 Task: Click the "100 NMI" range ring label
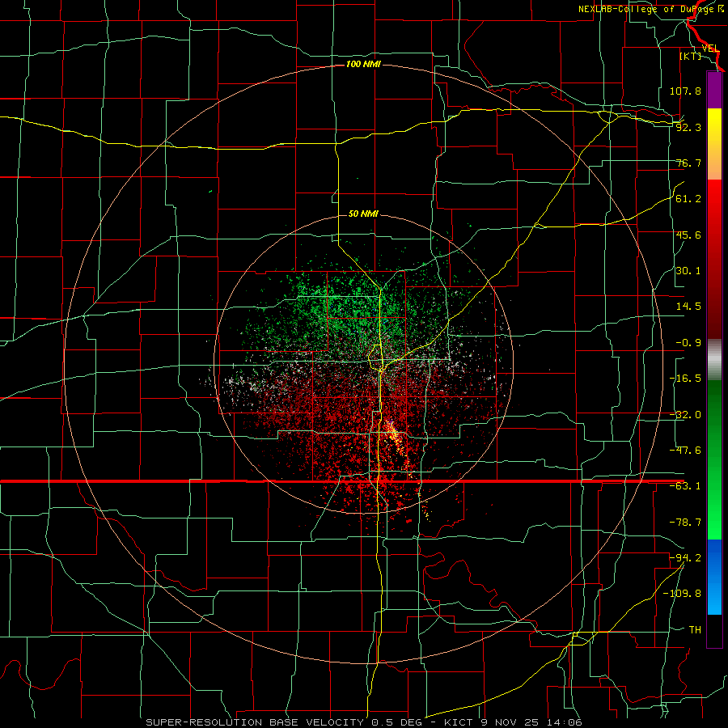[x=363, y=64]
